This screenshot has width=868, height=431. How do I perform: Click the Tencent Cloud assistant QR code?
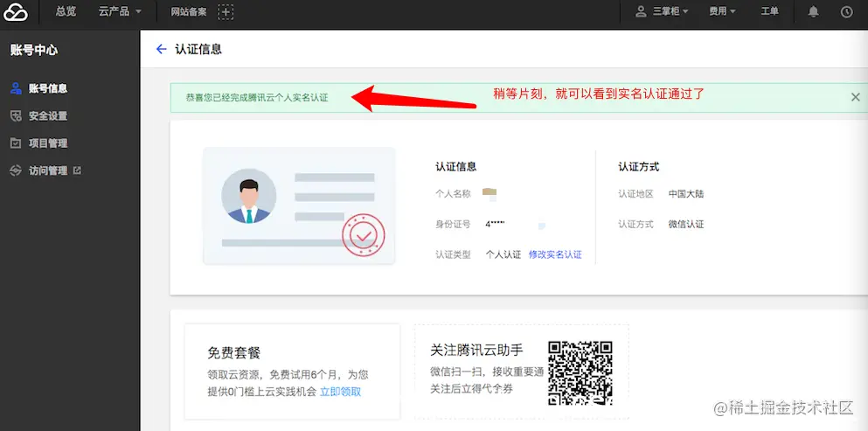pyautogui.click(x=580, y=372)
